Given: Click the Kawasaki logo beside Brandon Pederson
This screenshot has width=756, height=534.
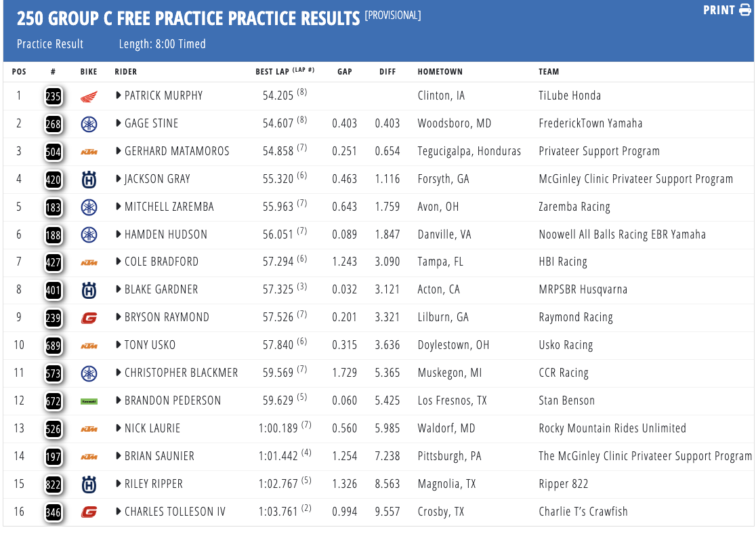Looking at the screenshot, I should [x=88, y=400].
